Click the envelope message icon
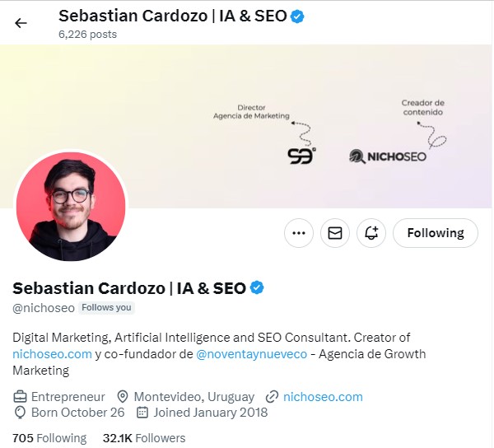This screenshot has width=494, height=448. (335, 233)
